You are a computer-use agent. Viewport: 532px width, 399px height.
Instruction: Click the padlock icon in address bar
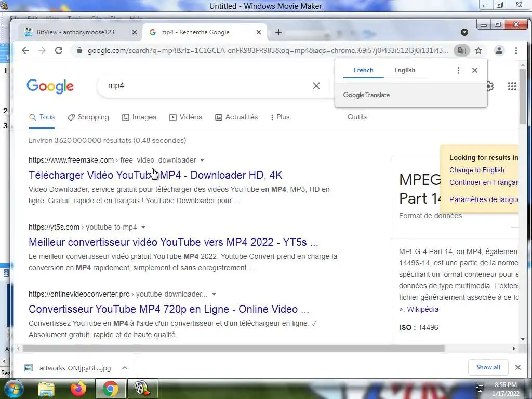click(79, 50)
